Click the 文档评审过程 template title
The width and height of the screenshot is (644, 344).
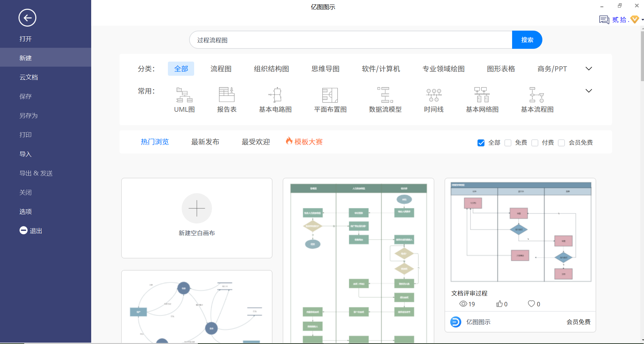[469, 293]
